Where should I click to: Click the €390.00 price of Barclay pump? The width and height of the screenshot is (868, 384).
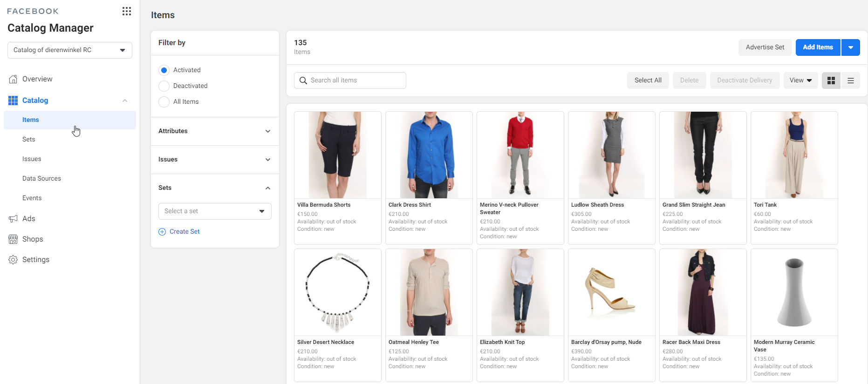tap(581, 352)
